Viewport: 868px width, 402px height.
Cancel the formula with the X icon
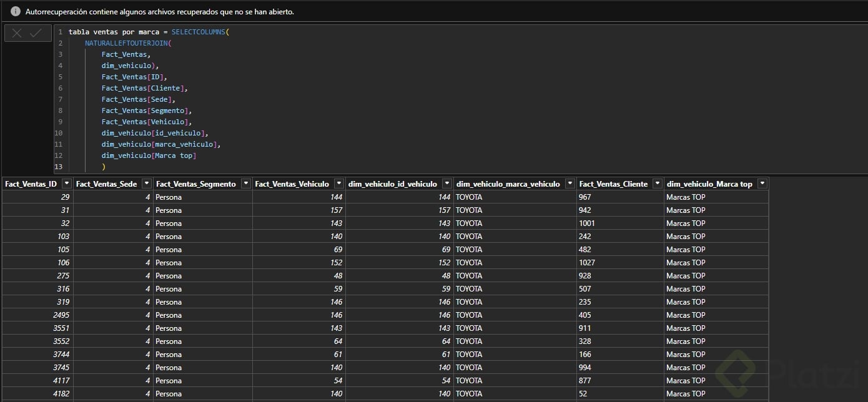point(17,33)
